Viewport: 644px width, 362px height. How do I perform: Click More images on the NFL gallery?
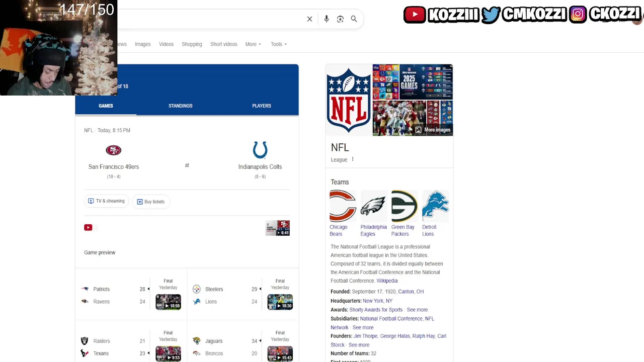pyautogui.click(x=433, y=130)
